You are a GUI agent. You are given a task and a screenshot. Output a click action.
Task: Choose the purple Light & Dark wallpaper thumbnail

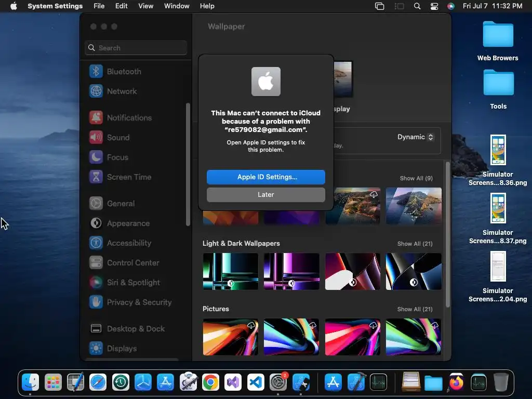[291, 271]
